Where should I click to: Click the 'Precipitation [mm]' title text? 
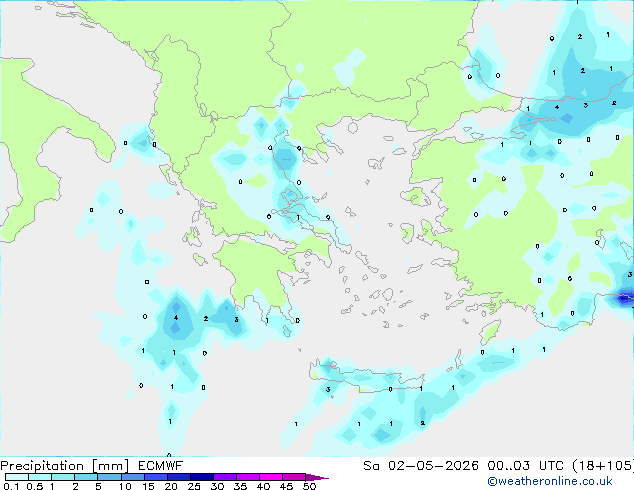point(64,466)
